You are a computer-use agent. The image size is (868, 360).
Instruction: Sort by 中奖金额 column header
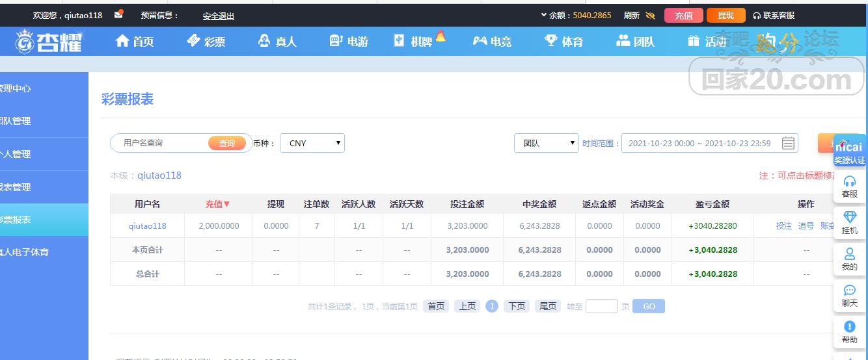pos(539,204)
